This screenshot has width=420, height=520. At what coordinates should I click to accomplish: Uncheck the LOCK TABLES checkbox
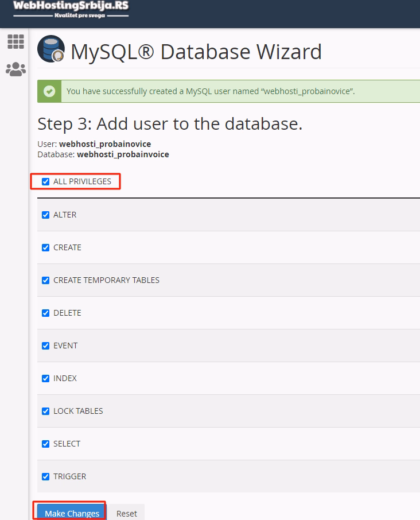coord(46,411)
